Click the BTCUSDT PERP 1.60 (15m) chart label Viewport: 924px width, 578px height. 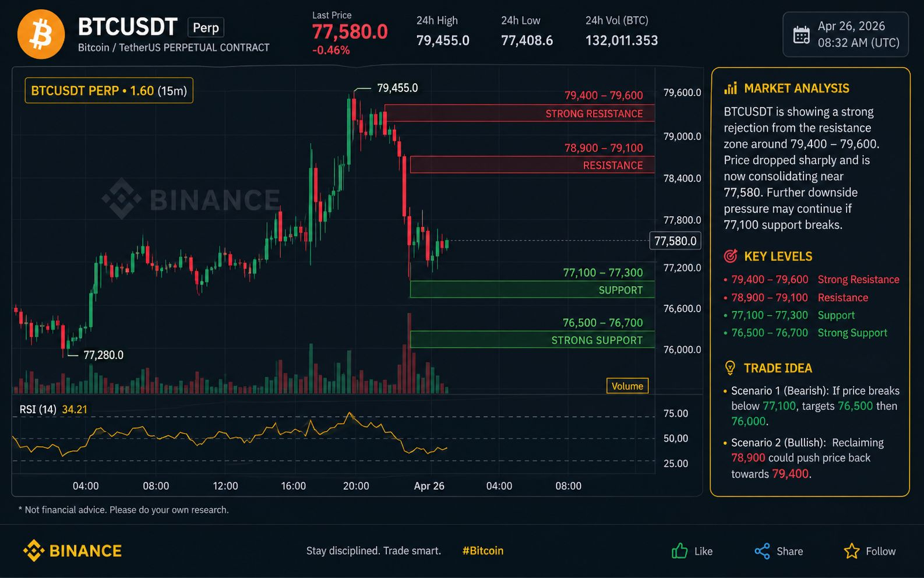109,91
